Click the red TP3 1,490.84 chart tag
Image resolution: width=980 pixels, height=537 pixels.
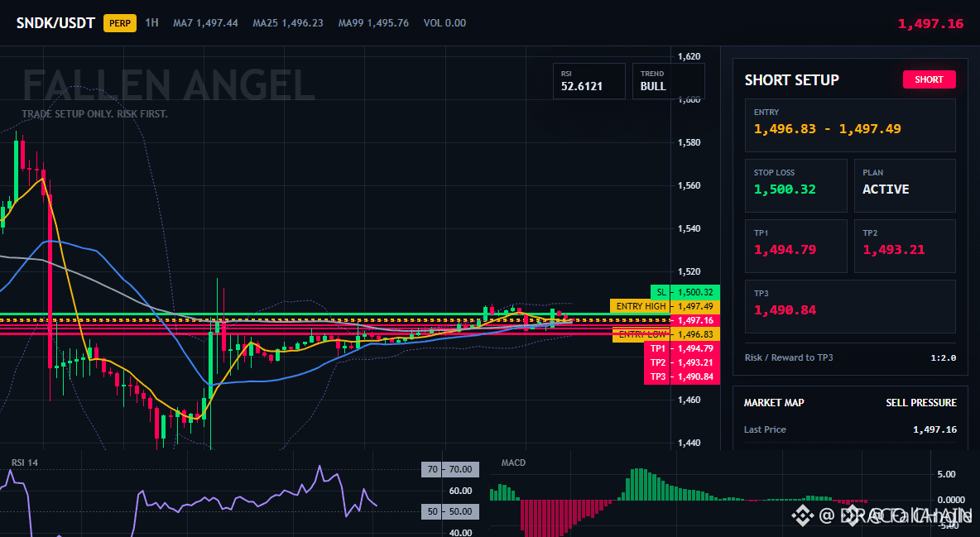coord(682,377)
